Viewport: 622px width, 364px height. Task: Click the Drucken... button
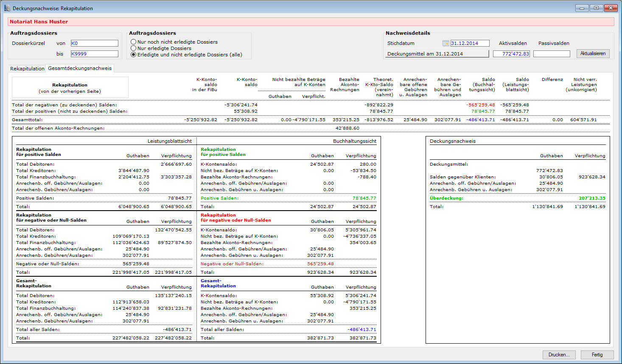[559, 355]
